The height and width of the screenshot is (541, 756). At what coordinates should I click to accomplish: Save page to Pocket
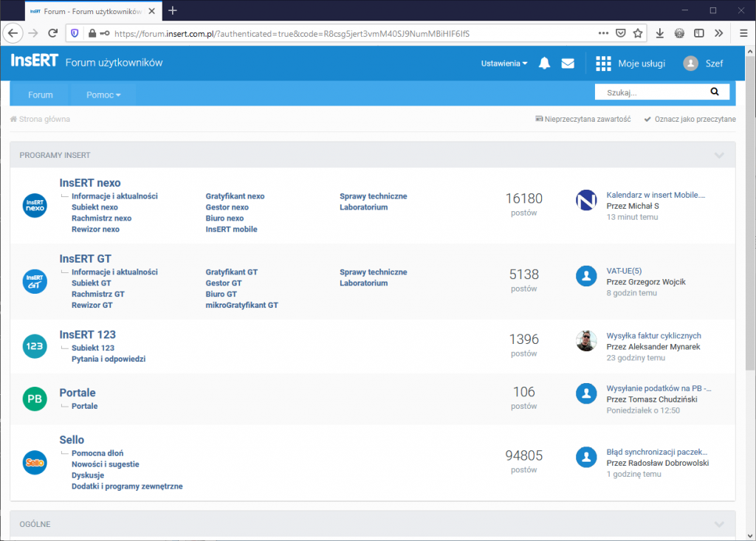pos(621,33)
